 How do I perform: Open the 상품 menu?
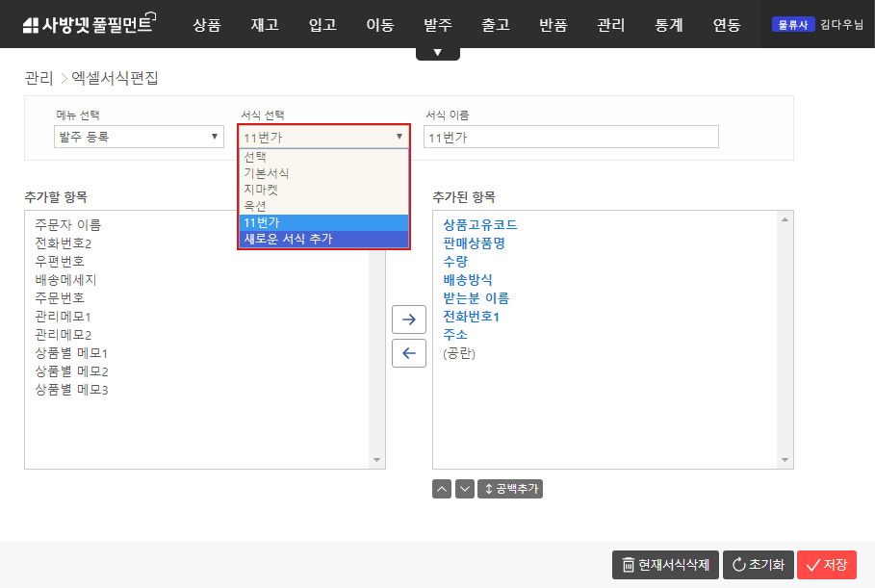(x=207, y=25)
